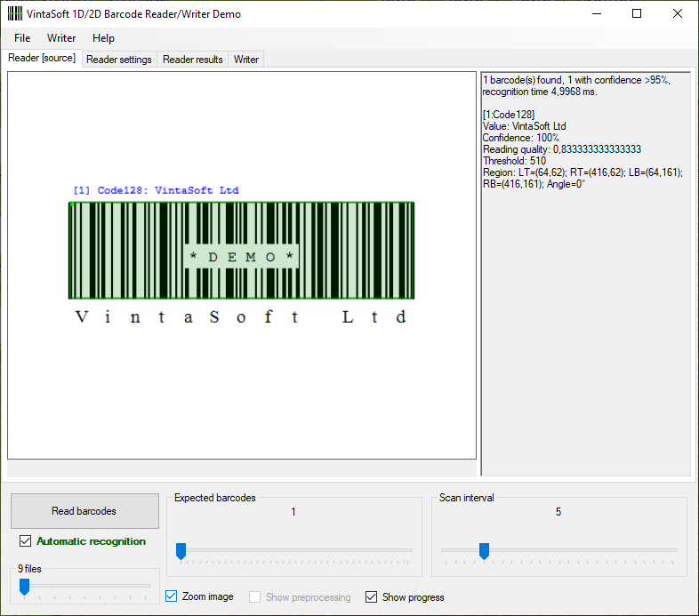The image size is (699, 616).
Task: Minimize the Barcode Reader window
Action: pyautogui.click(x=596, y=13)
